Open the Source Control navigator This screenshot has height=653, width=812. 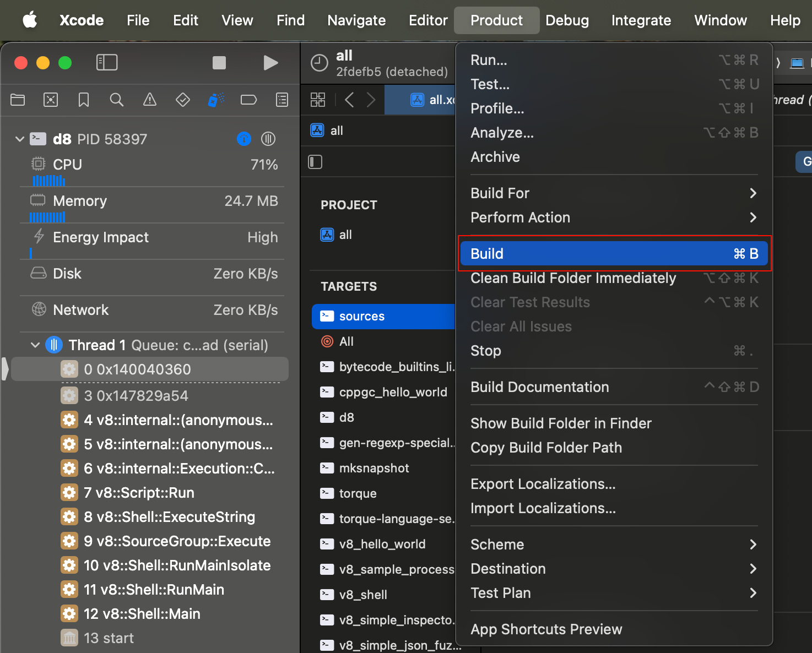click(x=51, y=100)
